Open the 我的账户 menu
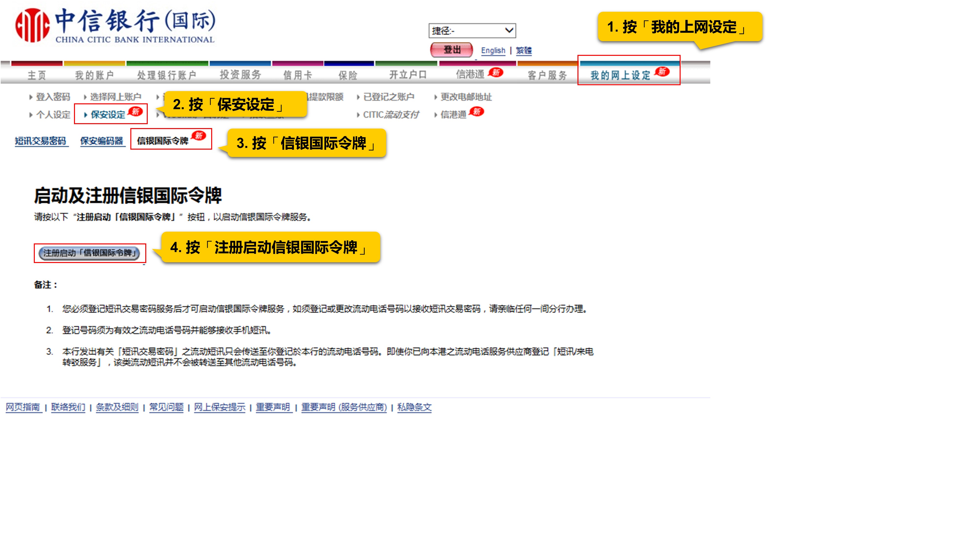The height and width of the screenshot is (551, 980). 94,75
